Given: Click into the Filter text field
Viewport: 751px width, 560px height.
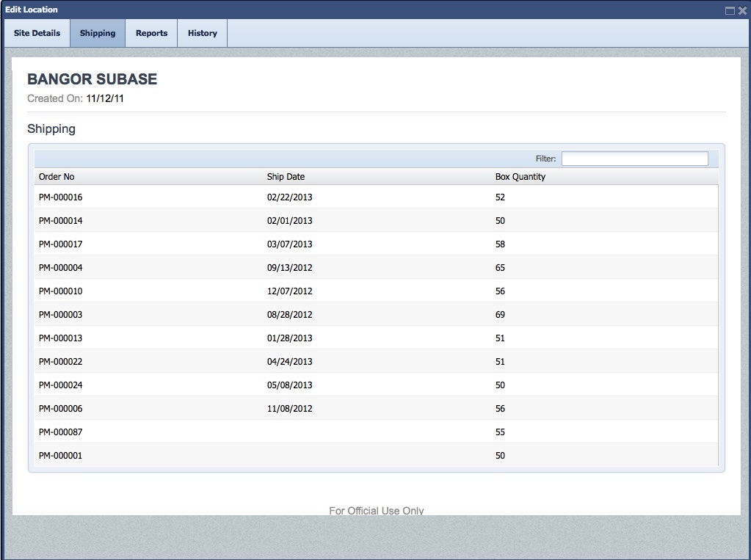Looking at the screenshot, I should point(634,159).
